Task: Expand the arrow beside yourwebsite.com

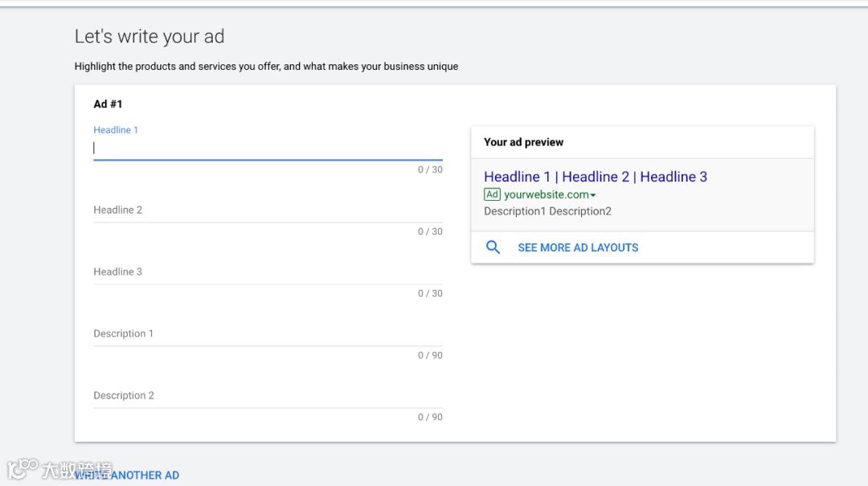Action: pos(593,195)
